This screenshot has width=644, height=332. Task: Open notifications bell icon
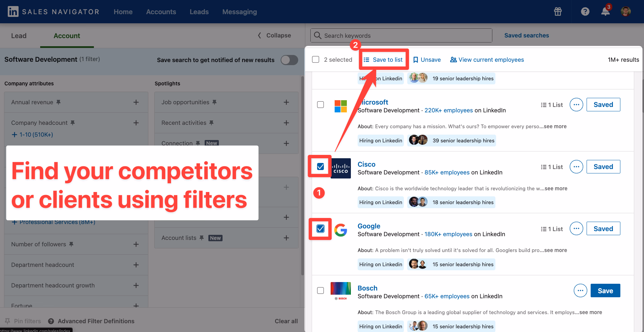[x=606, y=11]
